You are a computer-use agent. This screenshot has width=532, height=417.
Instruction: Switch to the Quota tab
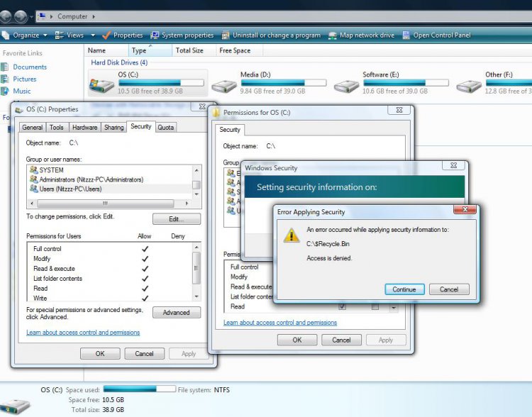[x=165, y=127]
